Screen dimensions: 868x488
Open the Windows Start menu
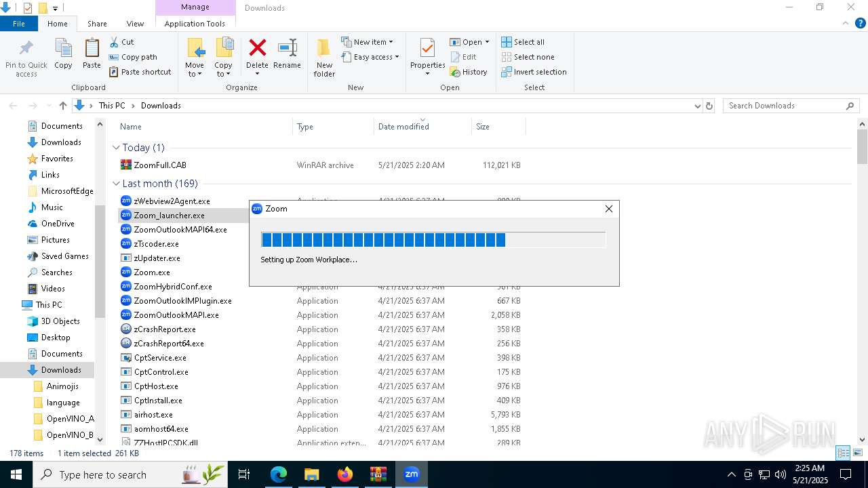coord(16,474)
